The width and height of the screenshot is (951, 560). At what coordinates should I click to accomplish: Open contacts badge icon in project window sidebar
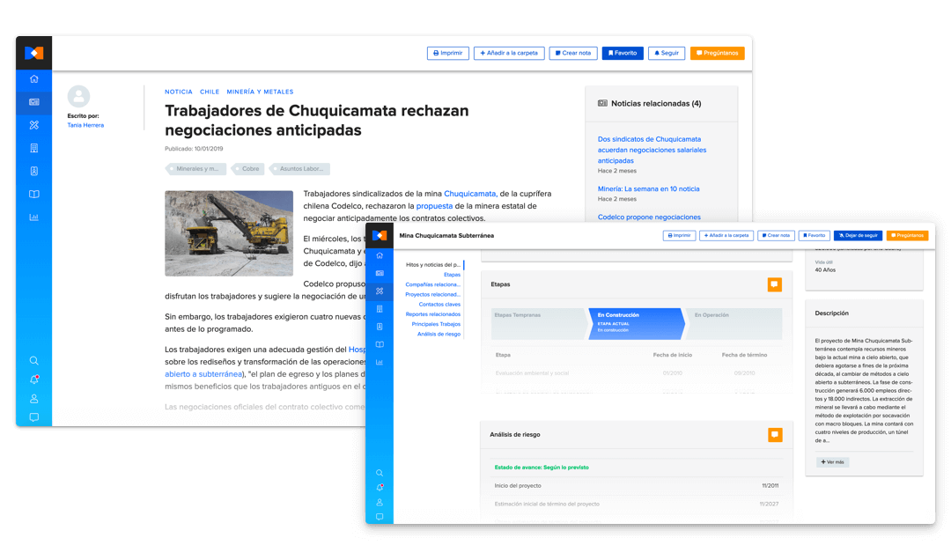pos(380,327)
